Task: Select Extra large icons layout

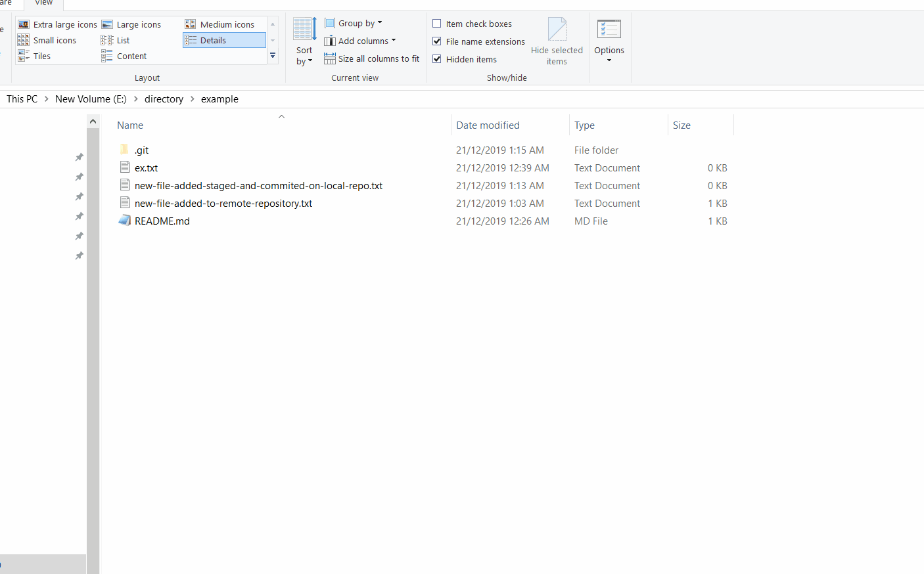Action: (x=58, y=24)
